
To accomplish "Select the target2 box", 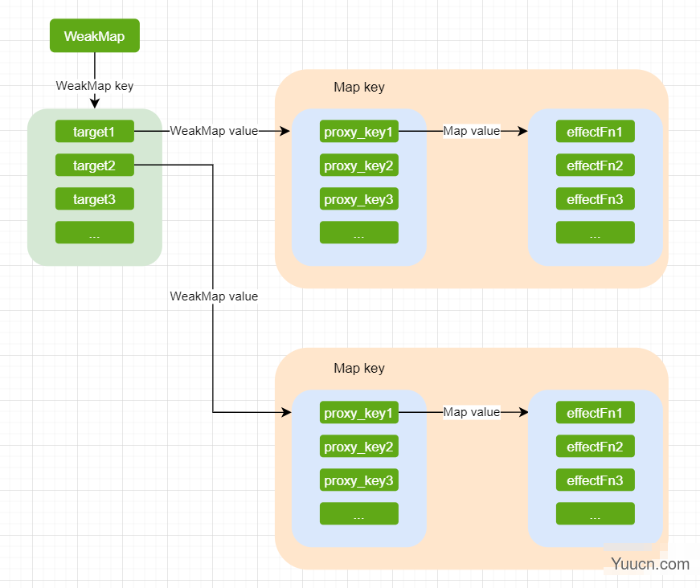I will (94, 165).
